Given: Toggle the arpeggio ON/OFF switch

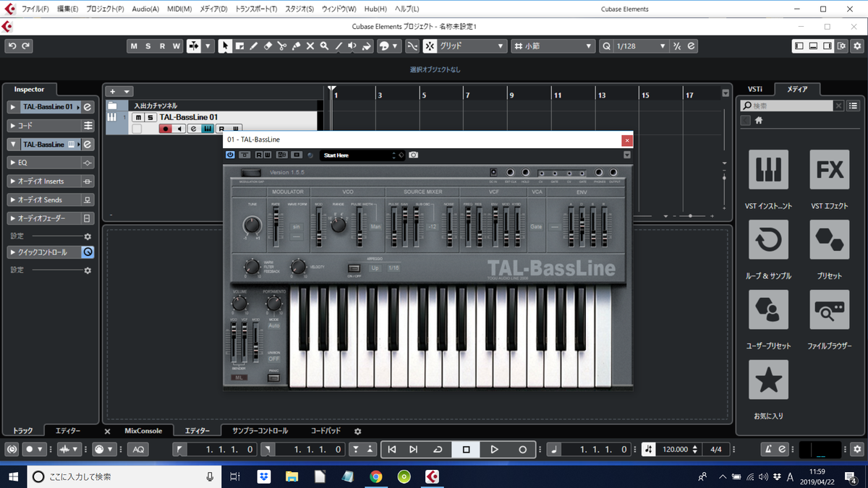Looking at the screenshot, I should click(354, 268).
